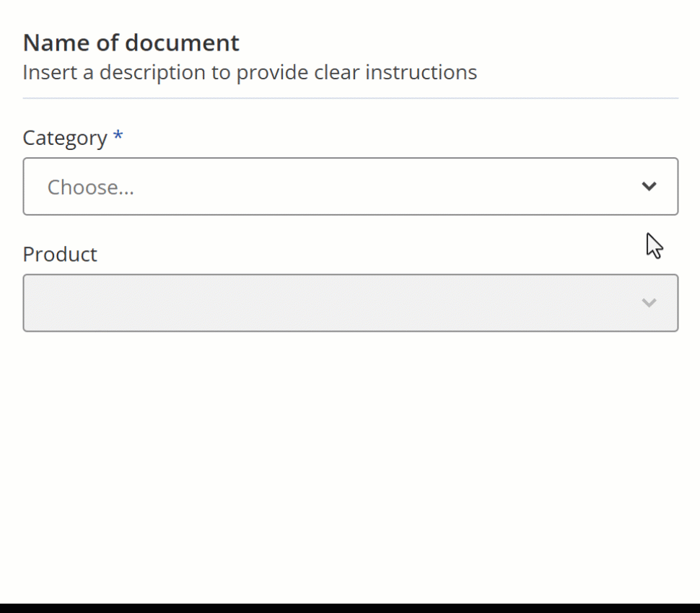700x613 pixels.
Task: Click the horizontal divider below the description
Action: 351,98
